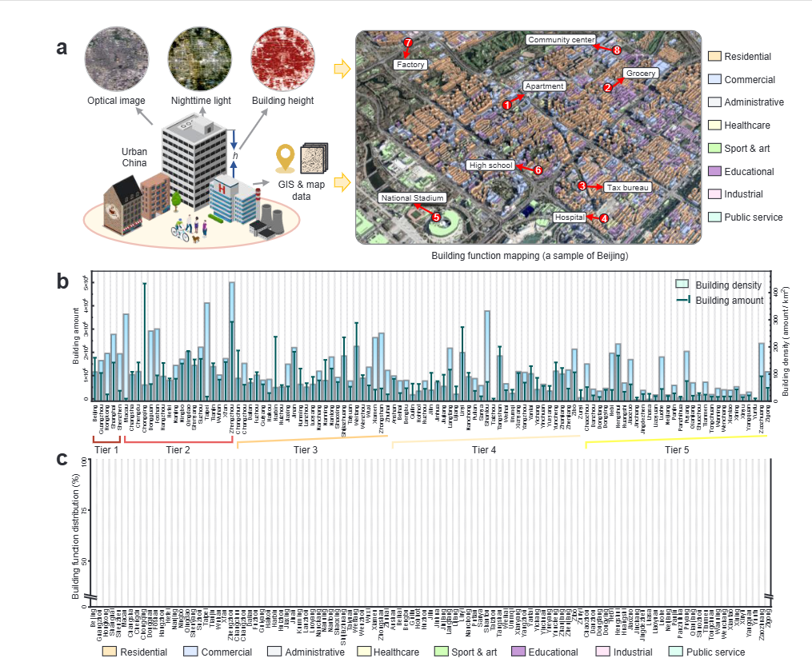Click the GIS location pin icon
812x670 pixels.
click(x=282, y=158)
